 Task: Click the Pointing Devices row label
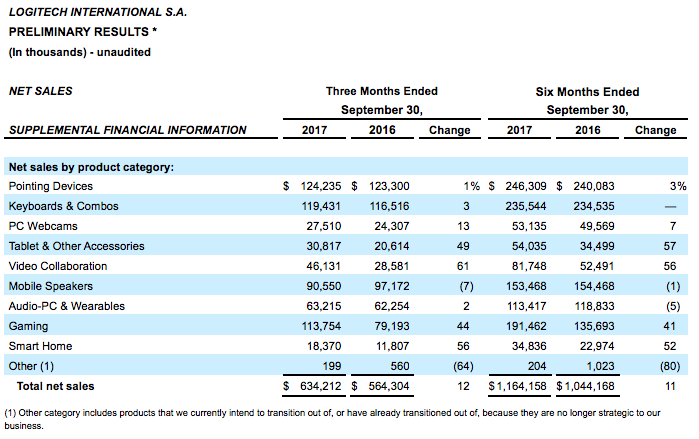[50, 186]
